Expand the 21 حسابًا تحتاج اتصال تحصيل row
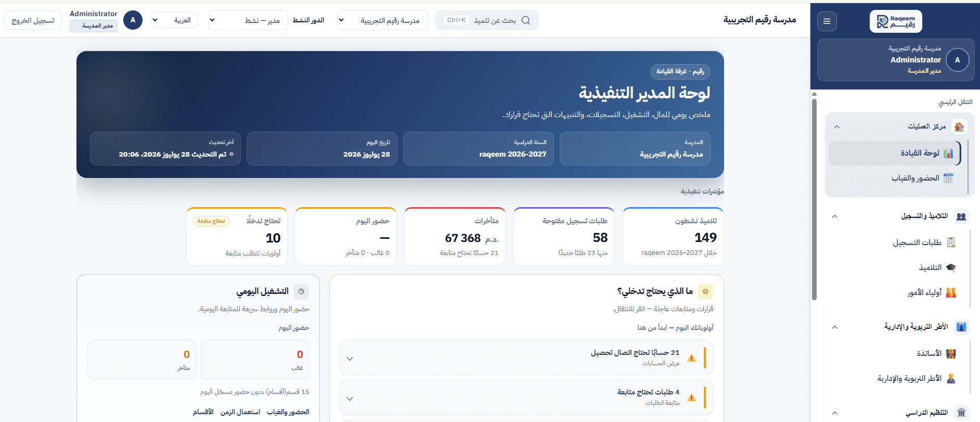The height and width of the screenshot is (422, 980). click(x=526, y=358)
